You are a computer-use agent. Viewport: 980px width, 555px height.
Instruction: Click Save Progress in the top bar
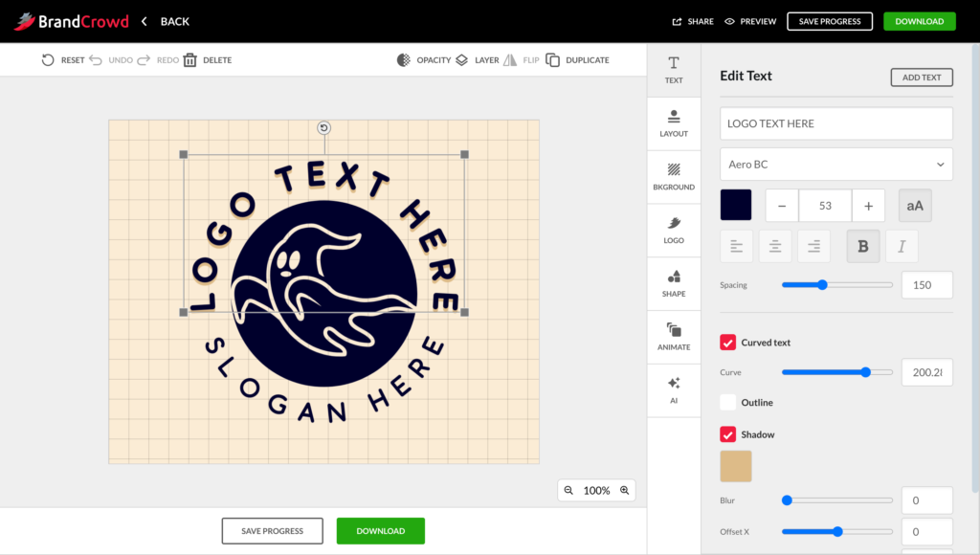tap(830, 21)
